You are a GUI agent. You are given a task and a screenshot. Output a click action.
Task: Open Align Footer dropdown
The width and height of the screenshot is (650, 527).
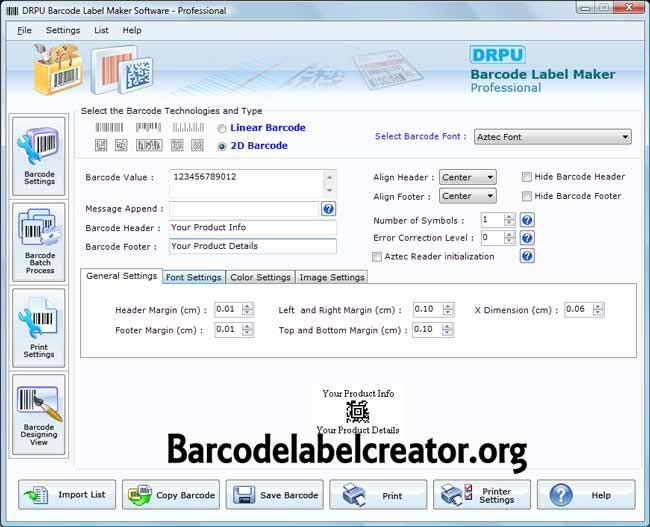468,196
